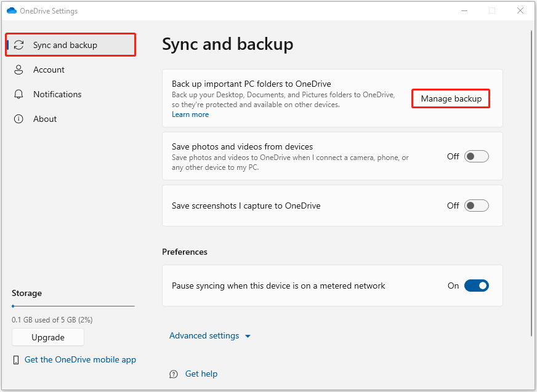Click the OneDrive cloud icon in title bar
Viewport: 537px width, 392px height.
[x=12, y=10]
